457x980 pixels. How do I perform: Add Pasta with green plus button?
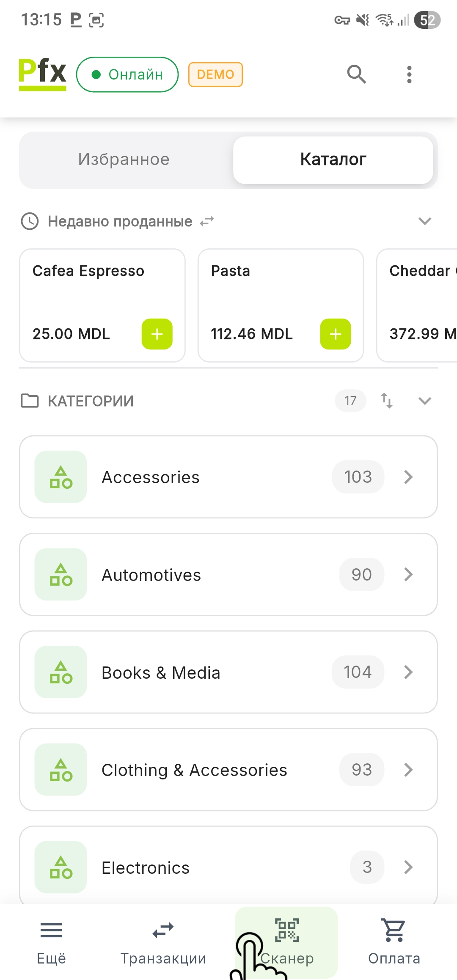336,334
